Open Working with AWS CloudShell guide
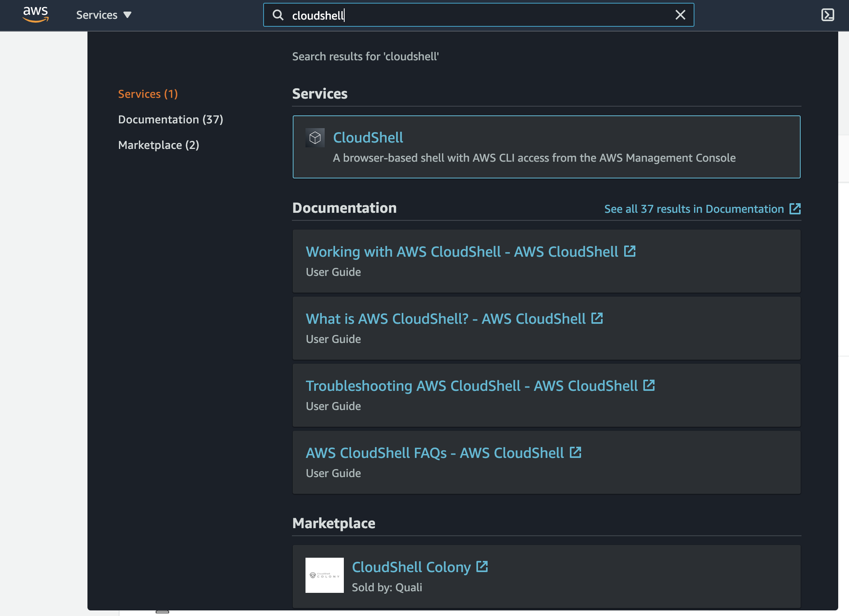The height and width of the screenshot is (616, 849). (x=462, y=252)
